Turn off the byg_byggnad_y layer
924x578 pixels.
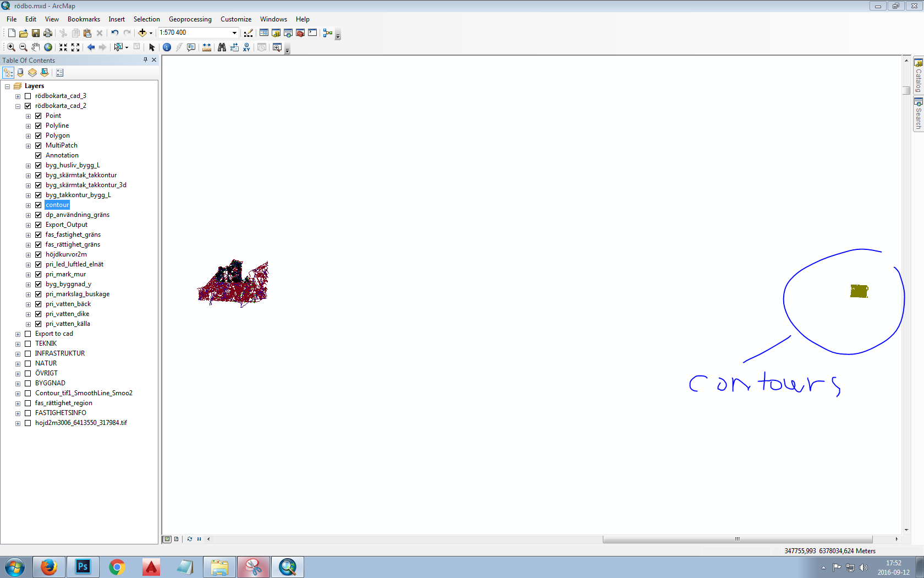pyautogui.click(x=38, y=285)
